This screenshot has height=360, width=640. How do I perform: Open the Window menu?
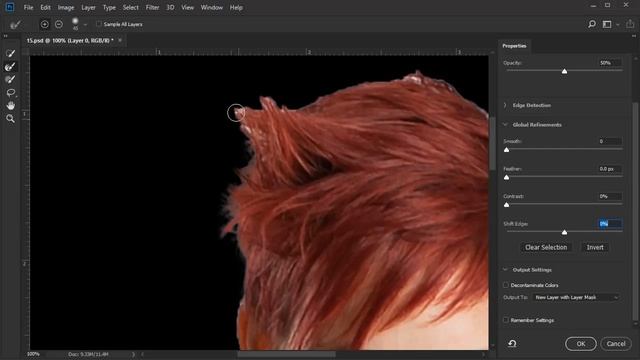(x=211, y=7)
